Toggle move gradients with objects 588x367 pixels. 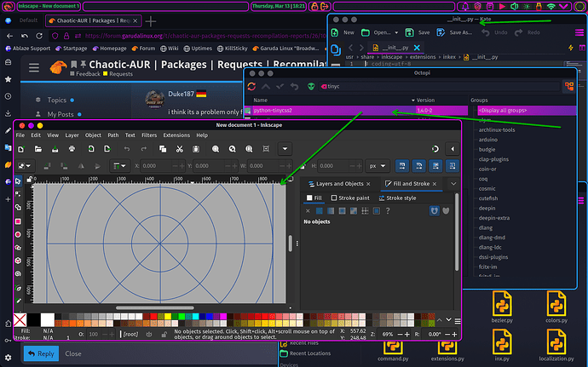435,166
